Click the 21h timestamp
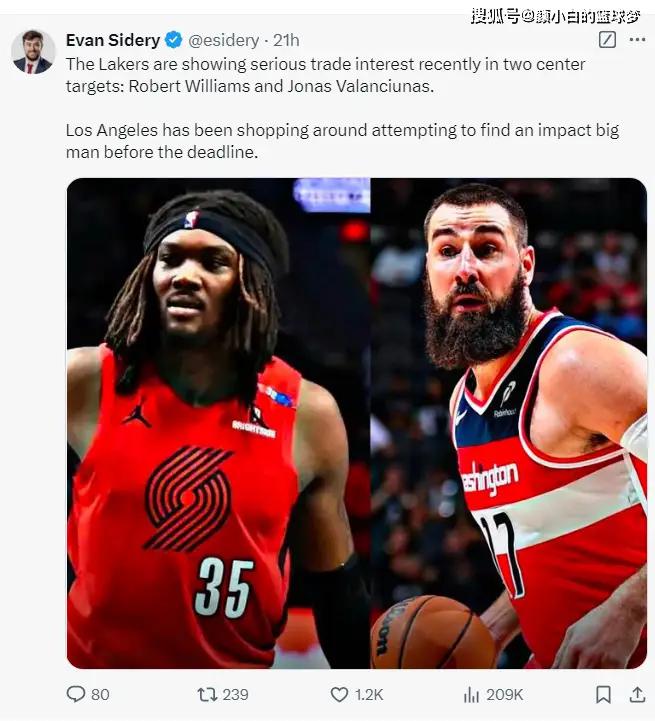This screenshot has height=721, width=655. tap(286, 40)
